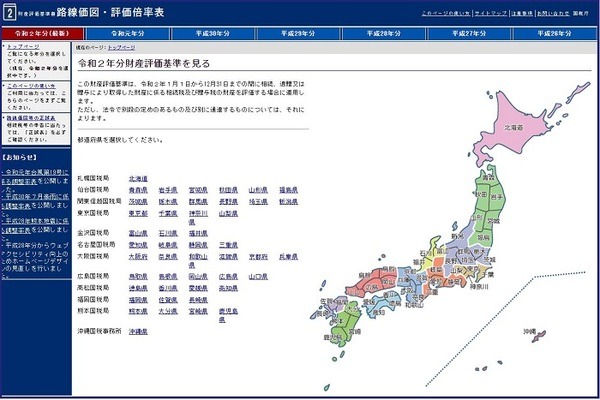The image size is (600, 400).
Task: Choose the 新潟県 prefecture link
Action: 289,202
